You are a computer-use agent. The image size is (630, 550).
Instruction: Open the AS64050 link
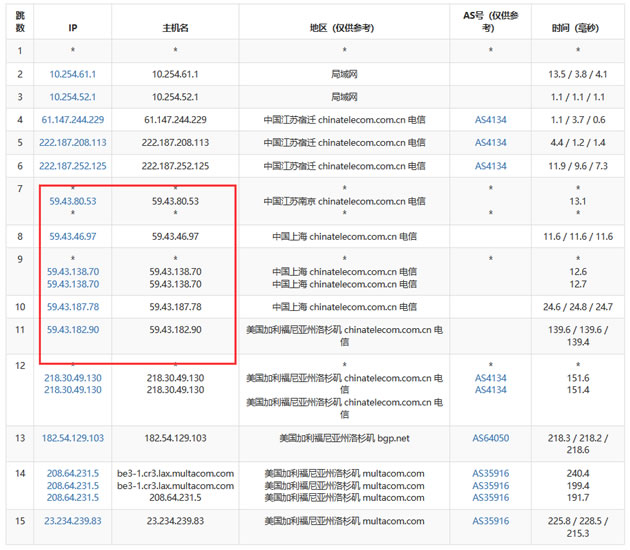[491, 438]
